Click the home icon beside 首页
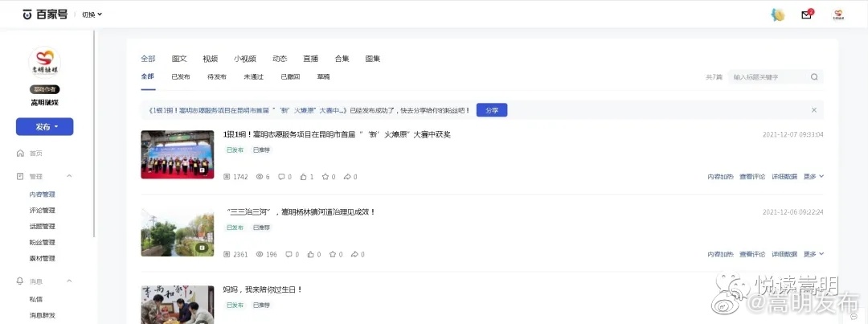This screenshot has height=324, width=868. pos(20,154)
